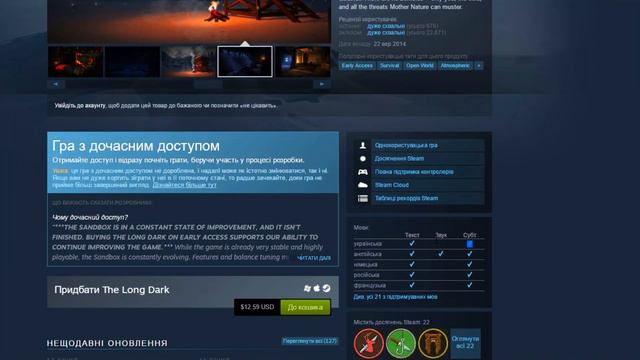The image size is (640, 360).
Task: Click the $12.59 USD price label
Action: pos(257,307)
